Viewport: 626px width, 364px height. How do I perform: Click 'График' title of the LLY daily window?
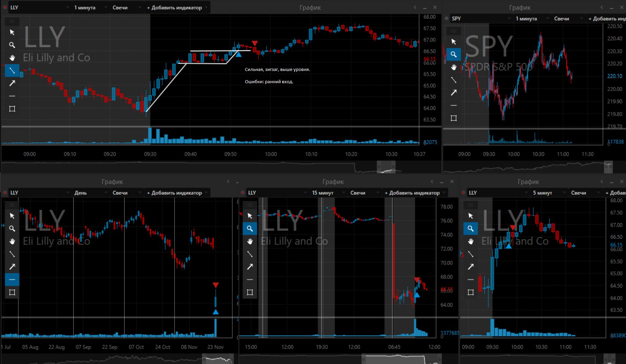point(112,182)
